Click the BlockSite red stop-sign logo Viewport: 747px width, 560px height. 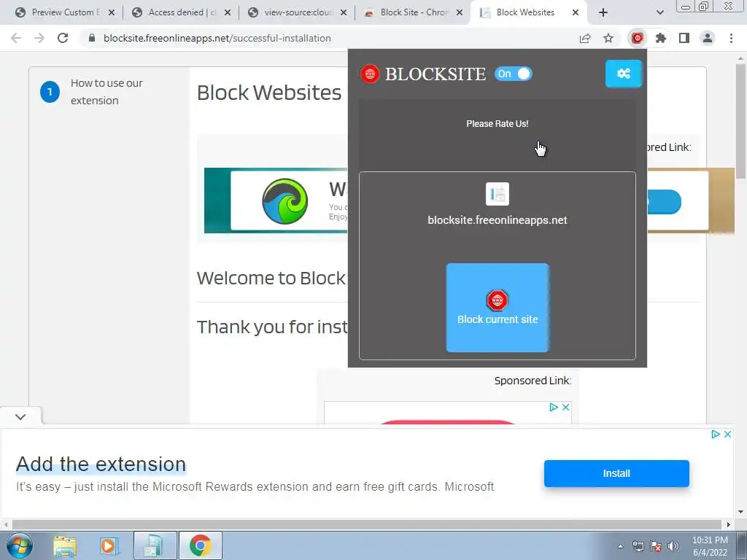[370, 74]
